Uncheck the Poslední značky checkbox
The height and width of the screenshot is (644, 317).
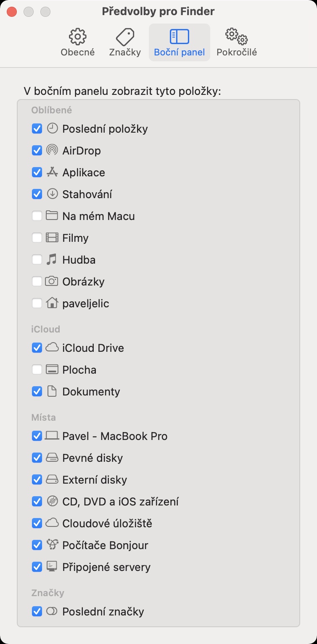point(37,611)
